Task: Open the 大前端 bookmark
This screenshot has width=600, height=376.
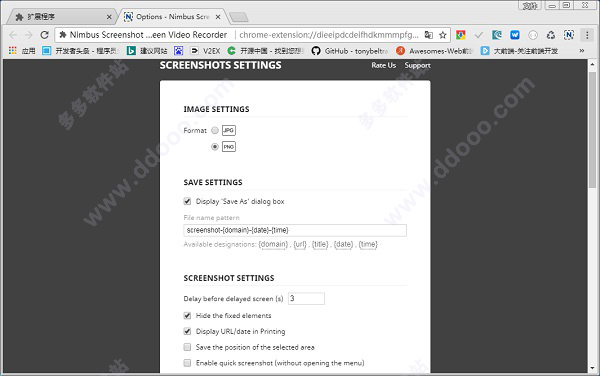Action: pyautogui.click(x=519, y=50)
